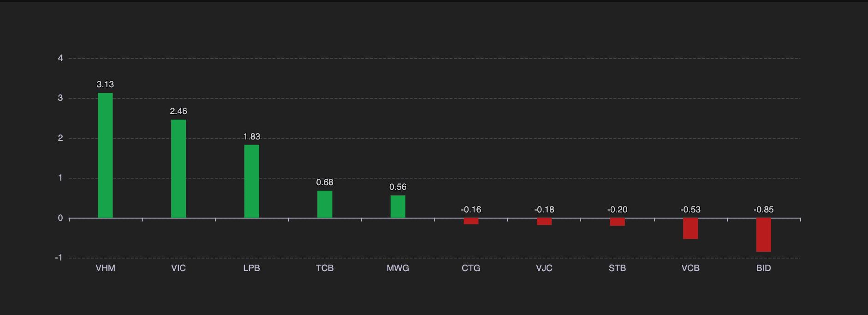The width and height of the screenshot is (868, 315).
Task: Click the STB axis label
Action: point(618,268)
